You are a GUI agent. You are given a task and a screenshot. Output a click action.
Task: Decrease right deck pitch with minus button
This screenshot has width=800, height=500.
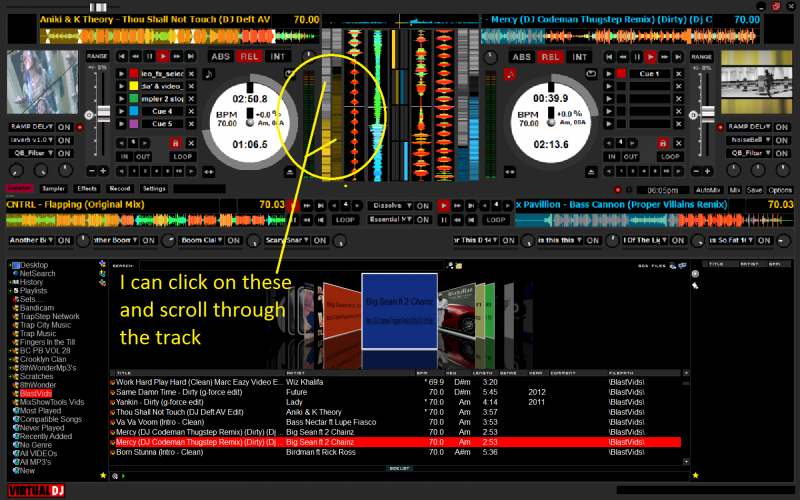pyautogui.click(x=697, y=171)
